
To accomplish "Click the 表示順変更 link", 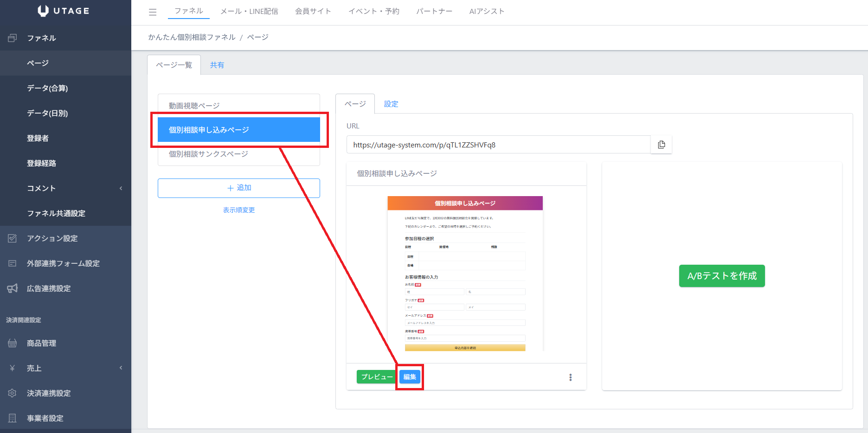I will [238, 210].
